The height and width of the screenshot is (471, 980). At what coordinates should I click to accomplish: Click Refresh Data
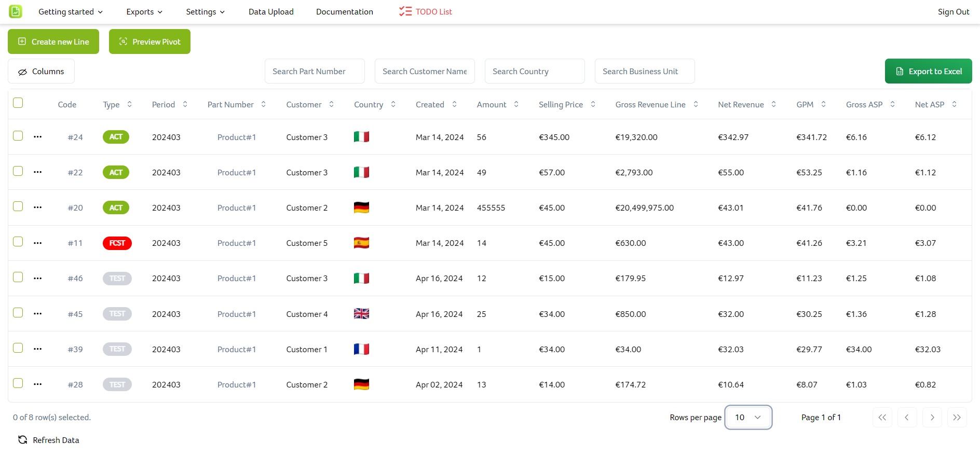(x=49, y=440)
